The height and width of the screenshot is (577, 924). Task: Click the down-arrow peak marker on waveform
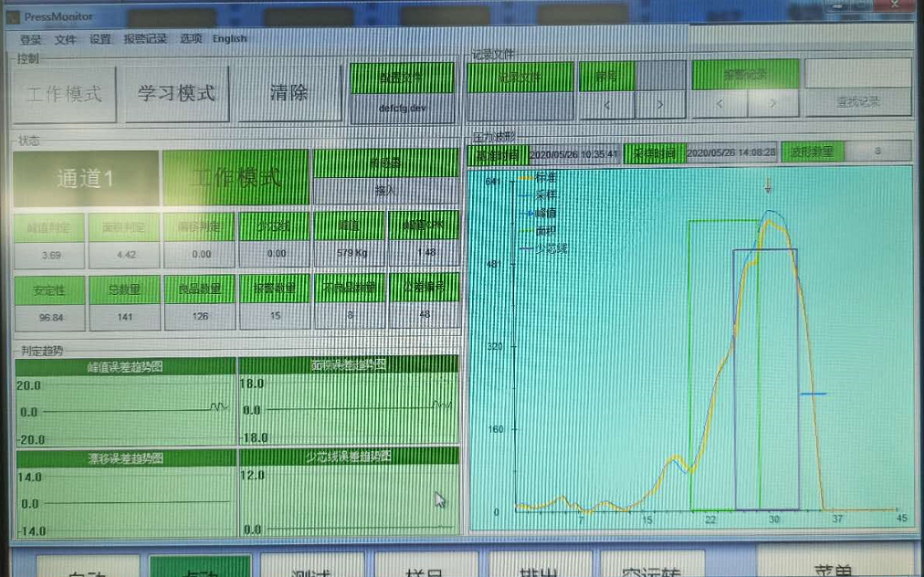pos(768,186)
